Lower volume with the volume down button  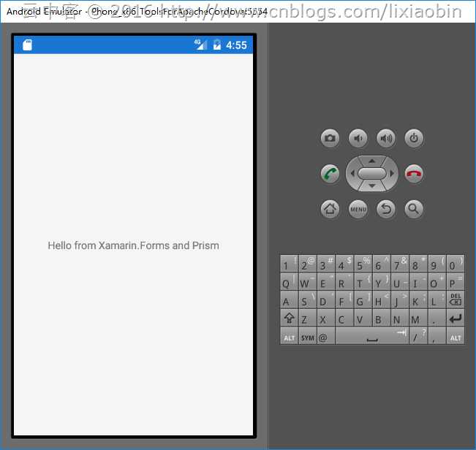click(x=358, y=138)
